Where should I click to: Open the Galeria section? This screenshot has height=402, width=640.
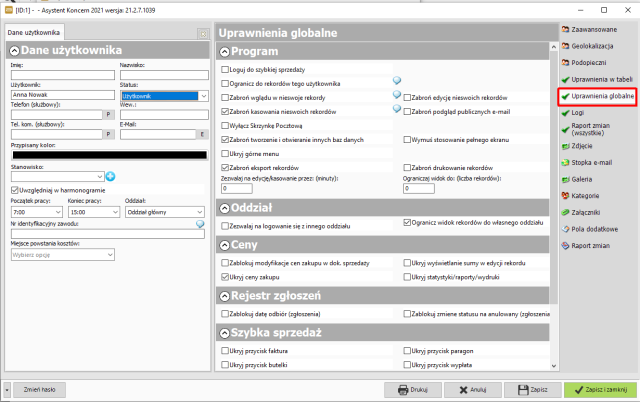pyautogui.click(x=577, y=179)
